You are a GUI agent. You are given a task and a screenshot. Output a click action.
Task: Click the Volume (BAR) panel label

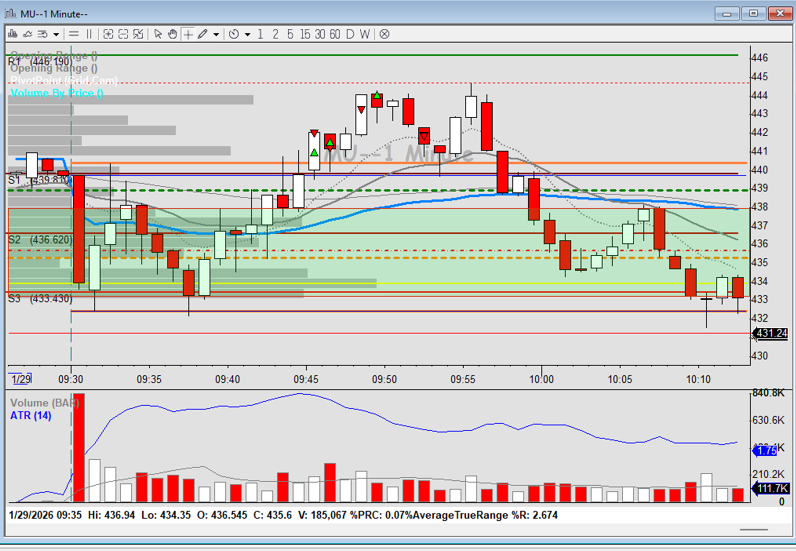(x=45, y=403)
